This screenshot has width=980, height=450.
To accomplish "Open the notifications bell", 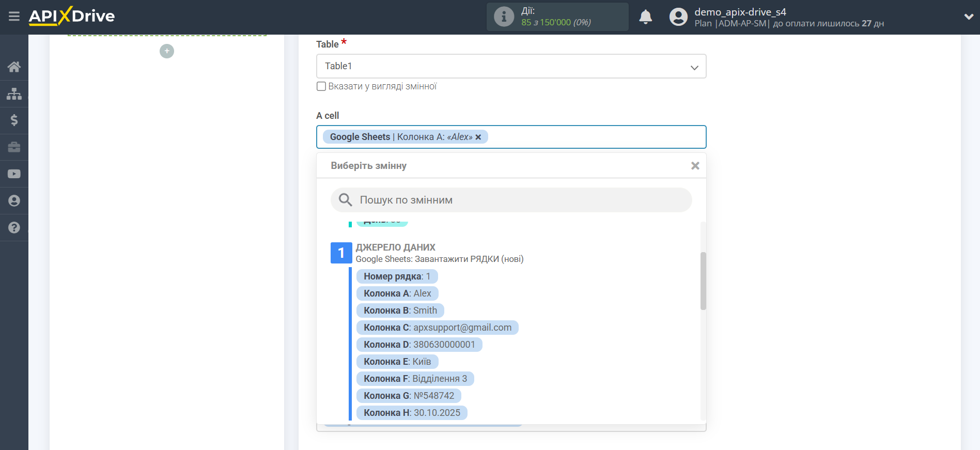I will click(645, 17).
